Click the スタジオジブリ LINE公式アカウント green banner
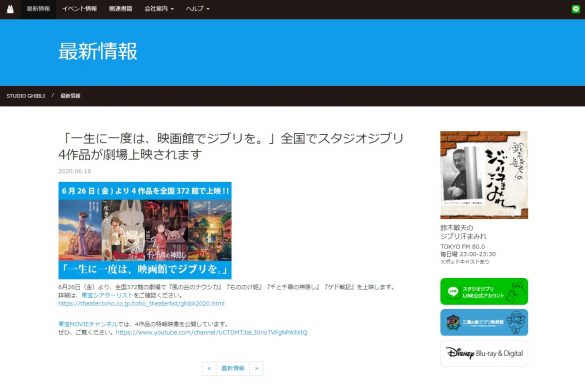 tap(484, 291)
